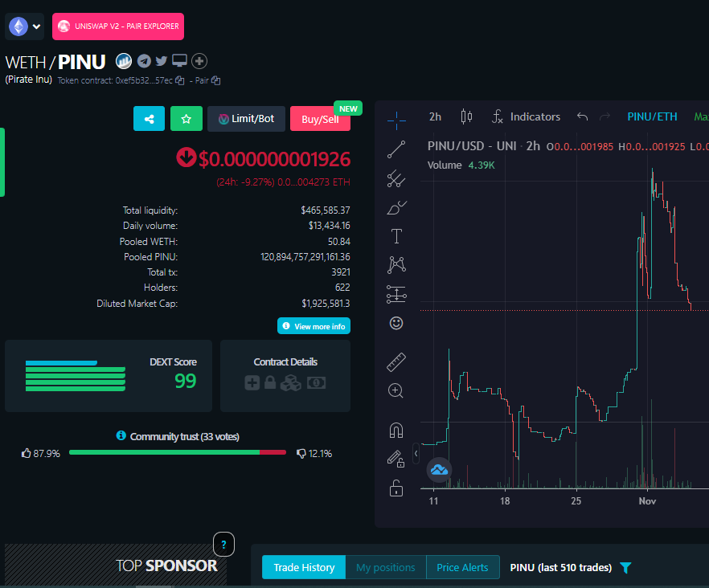Open the DEXT Score panel
709x588 pixels.
tap(109, 376)
